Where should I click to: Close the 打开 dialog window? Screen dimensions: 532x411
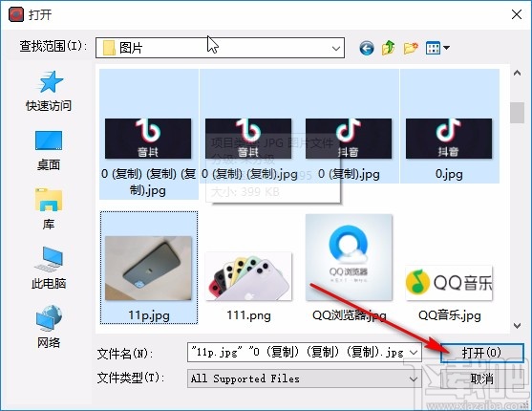point(517,14)
